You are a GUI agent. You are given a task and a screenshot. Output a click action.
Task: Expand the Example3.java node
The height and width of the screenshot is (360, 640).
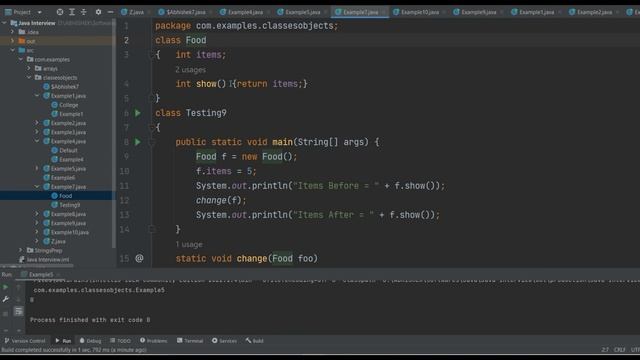[x=37, y=132]
